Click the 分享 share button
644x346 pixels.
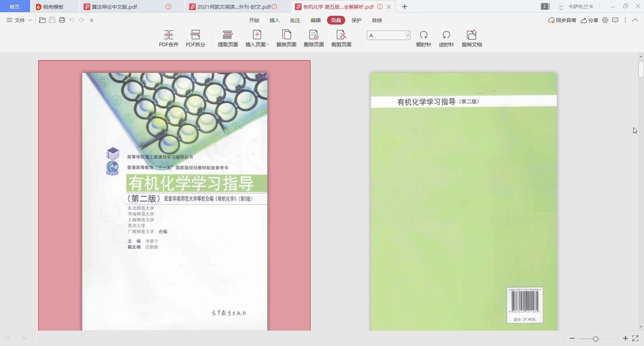click(589, 20)
